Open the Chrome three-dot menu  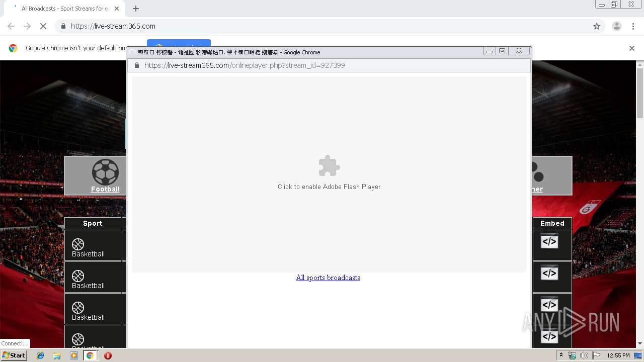click(633, 26)
